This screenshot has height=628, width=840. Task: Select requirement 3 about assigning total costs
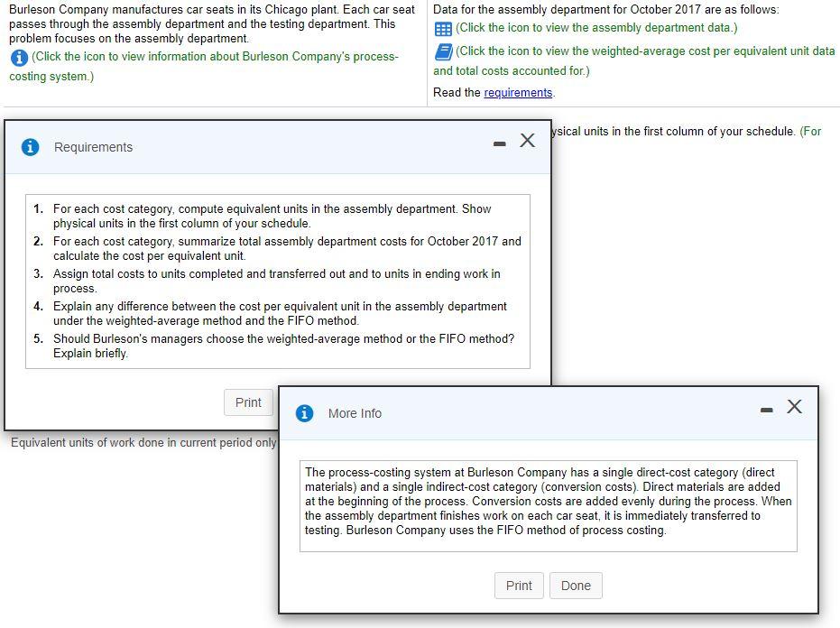point(267,281)
